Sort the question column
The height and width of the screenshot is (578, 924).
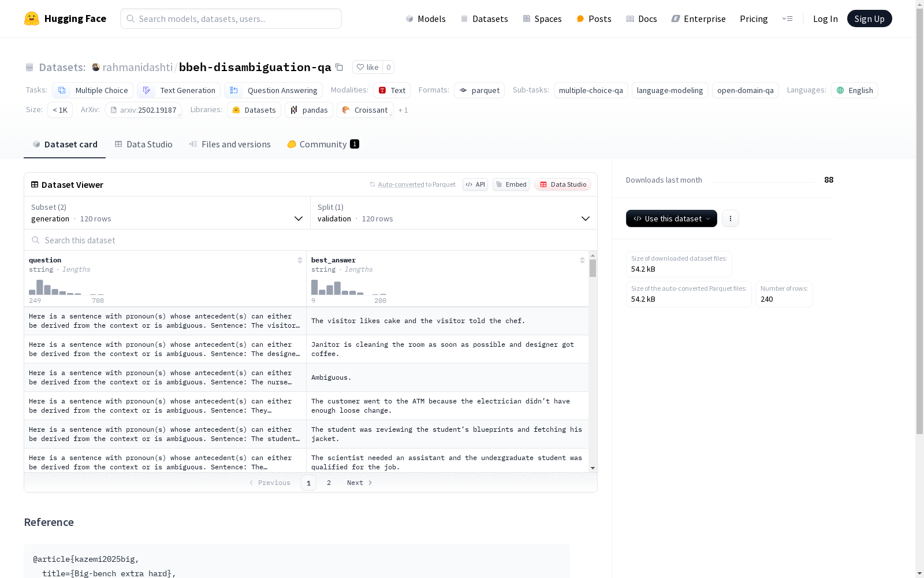pos(300,260)
